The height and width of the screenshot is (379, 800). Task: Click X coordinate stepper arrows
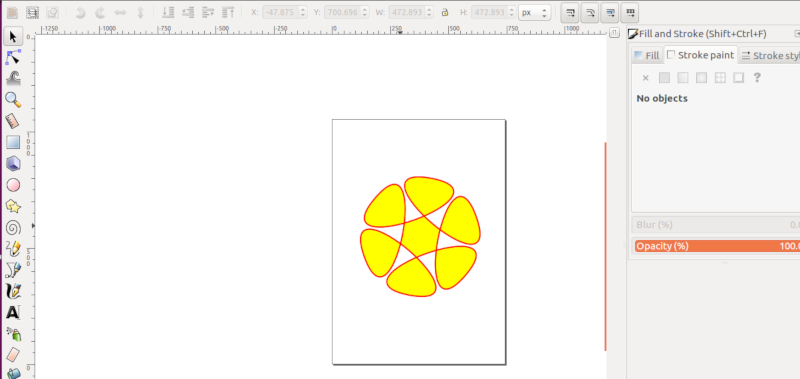click(303, 12)
